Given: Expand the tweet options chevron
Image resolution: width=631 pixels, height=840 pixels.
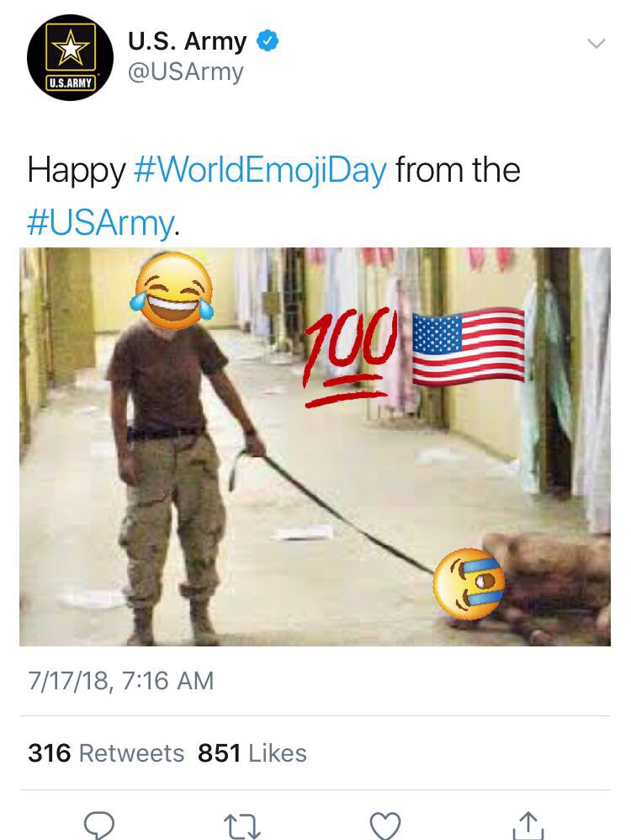Looking at the screenshot, I should tap(597, 44).
